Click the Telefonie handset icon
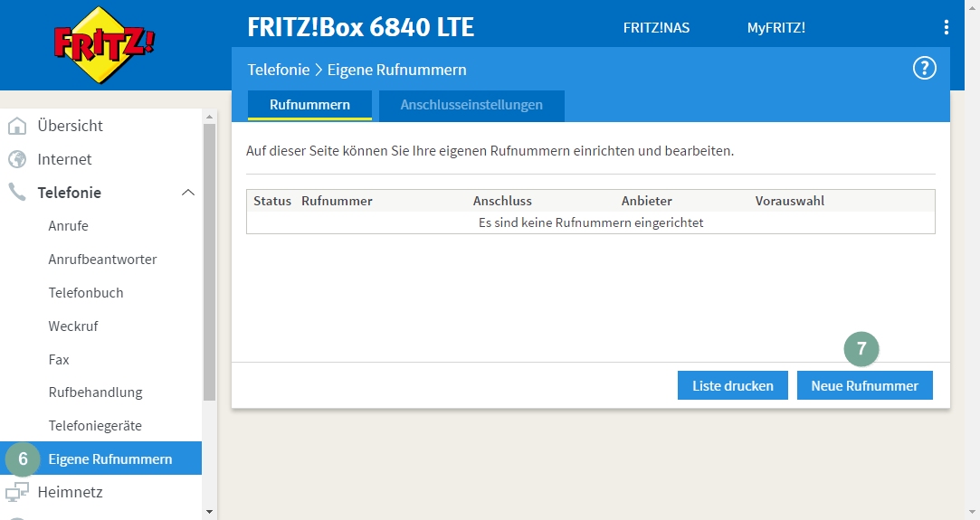This screenshot has width=980, height=520. pos(17,193)
